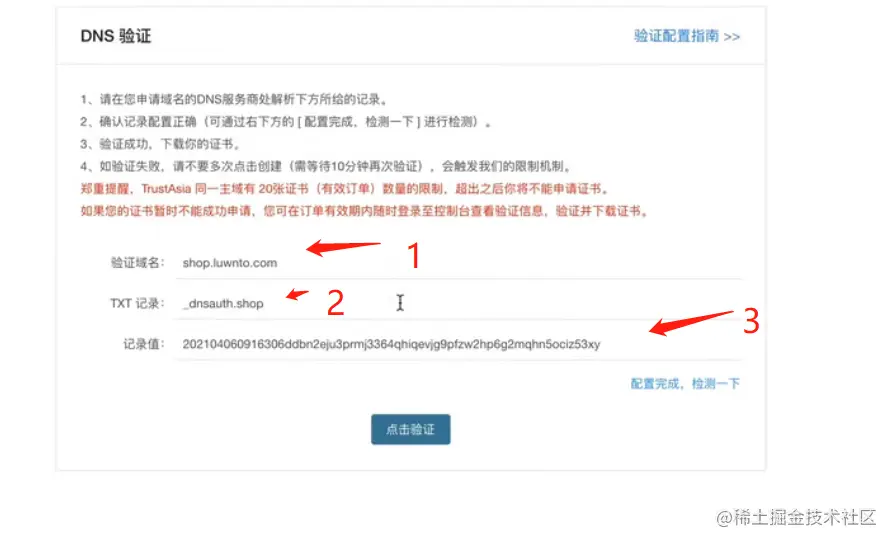Screen dimensions: 894x545
Task: Click the 稀土掘金技术社区 watermark
Action: (796, 517)
